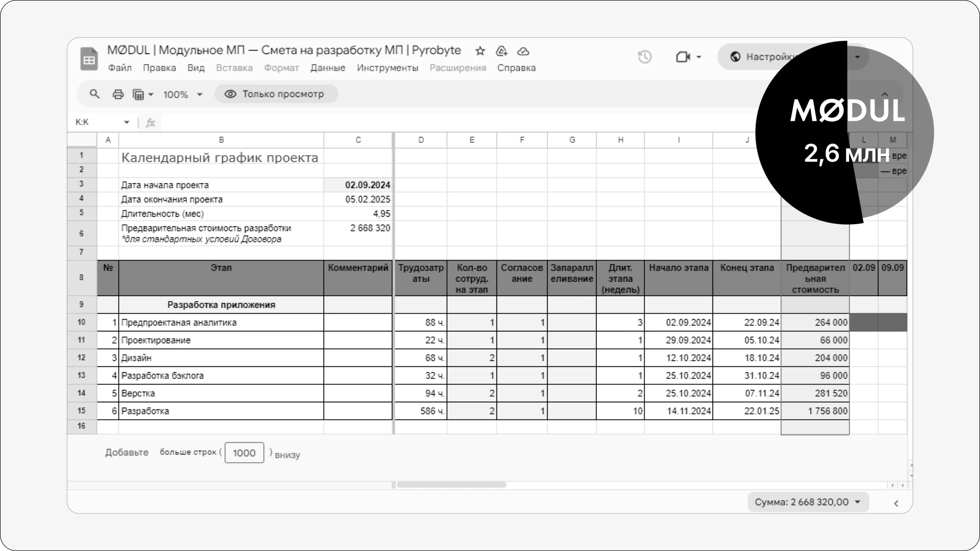Expand the 100% zoom dropdown
This screenshot has height=551, width=980.
click(x=183, y=95)
